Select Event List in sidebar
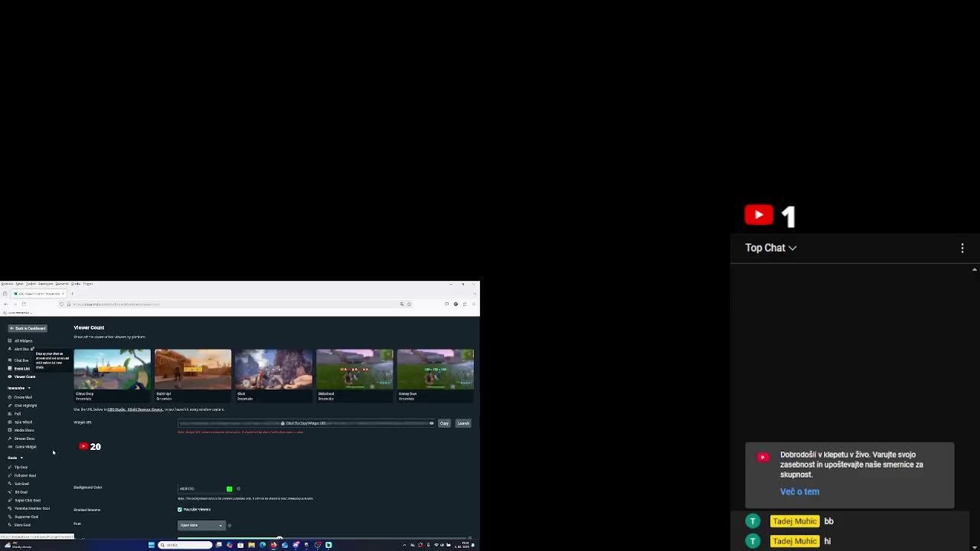The width and height of the screenshot is (980, 551). pyautogui.click(x=20, y=369)
